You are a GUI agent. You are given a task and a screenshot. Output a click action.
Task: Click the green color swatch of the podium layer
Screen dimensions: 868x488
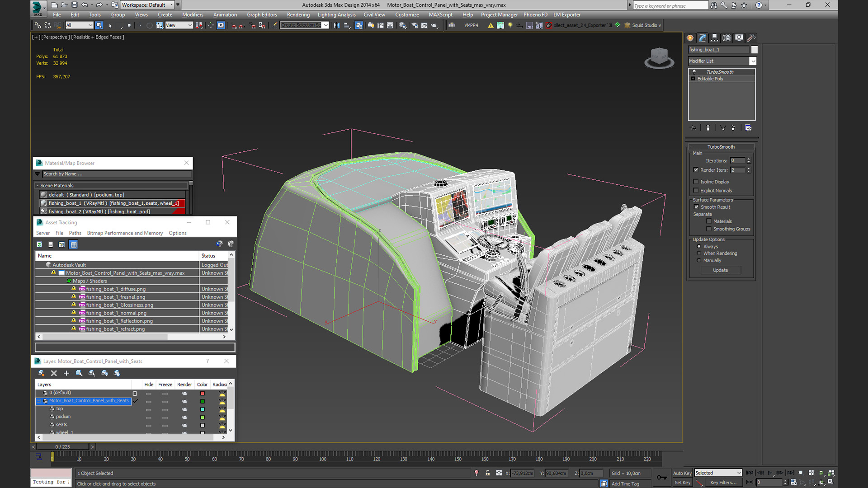[203, 417]
